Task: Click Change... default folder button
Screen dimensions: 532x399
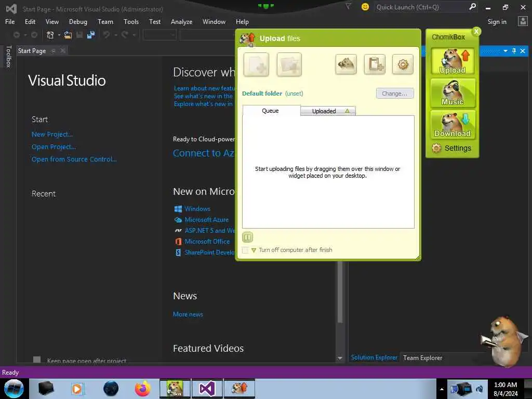Action: [395, 94]
